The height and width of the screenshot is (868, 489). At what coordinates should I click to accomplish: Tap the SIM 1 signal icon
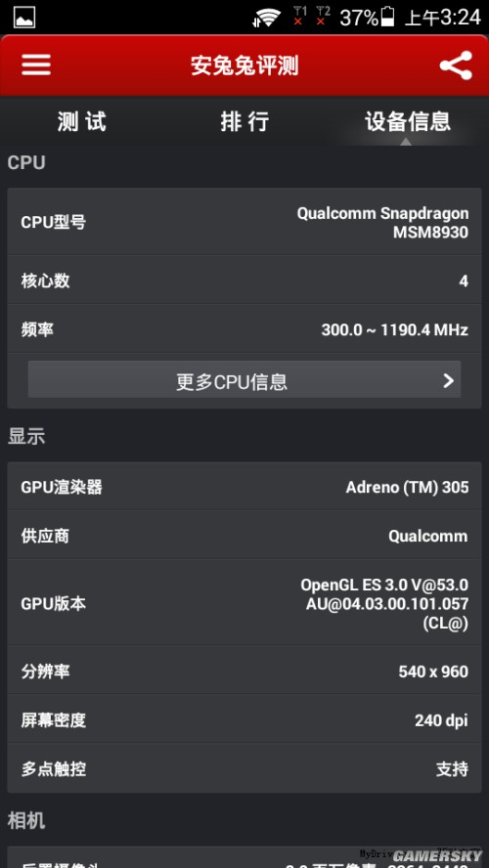(x=299, y=16)
